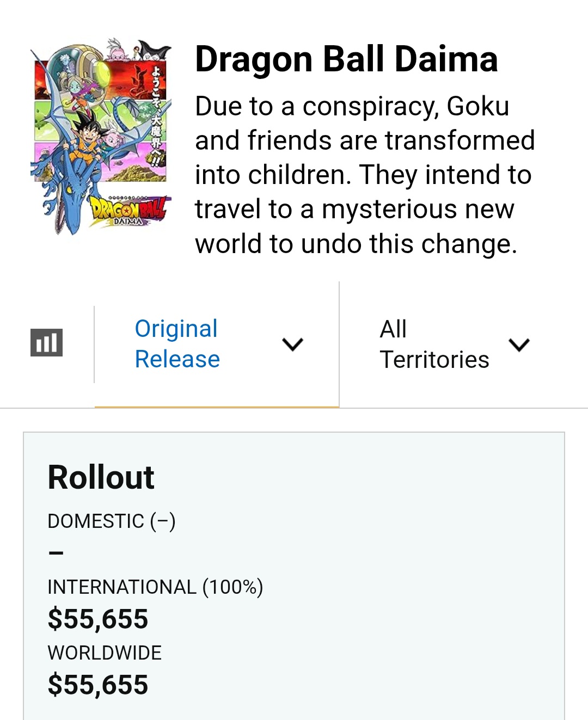This screenshot has height=720, width=588.
Task: Select the All Territories tab label
Action: 434,344
